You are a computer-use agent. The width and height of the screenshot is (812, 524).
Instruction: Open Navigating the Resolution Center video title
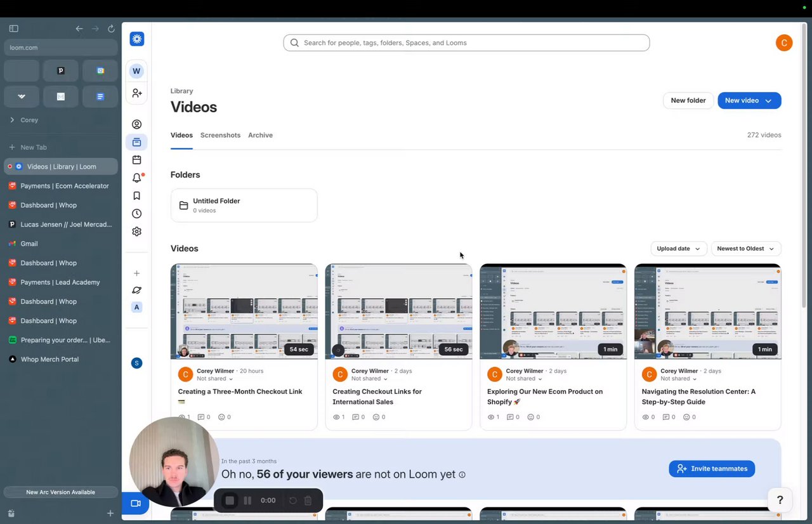coord(698,396)
